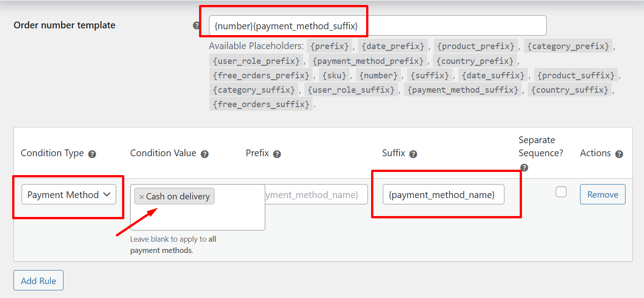644x298 pixels.
Task: Click the {number} placeholder tag
Action: tap(378, 75)
